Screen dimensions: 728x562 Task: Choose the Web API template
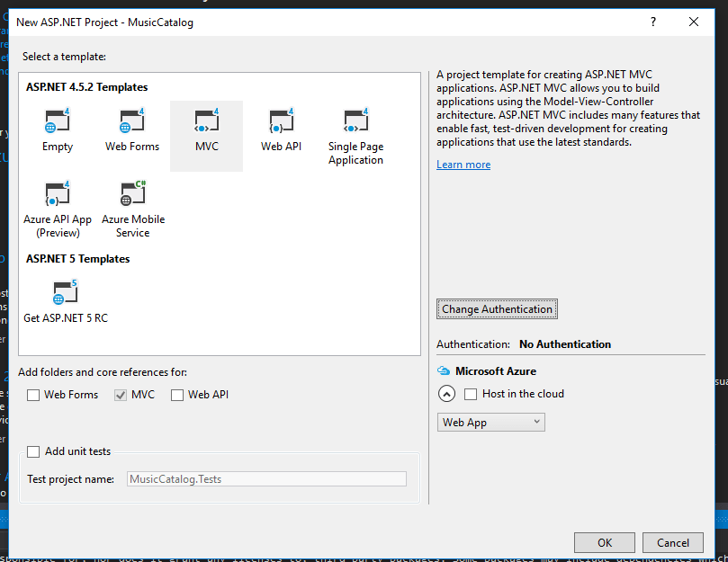(x=281, y=126)
